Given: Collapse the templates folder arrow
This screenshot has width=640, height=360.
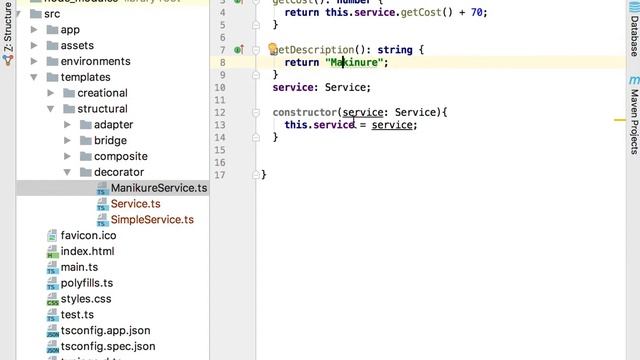Looking at the screenshot, I should pos(34,77).
